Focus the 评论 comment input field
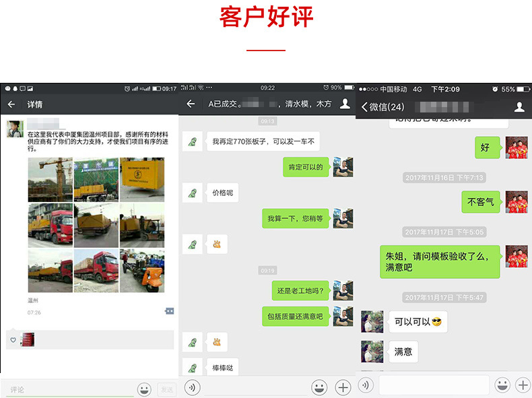 pyautogui.click(x=69, y=389)
